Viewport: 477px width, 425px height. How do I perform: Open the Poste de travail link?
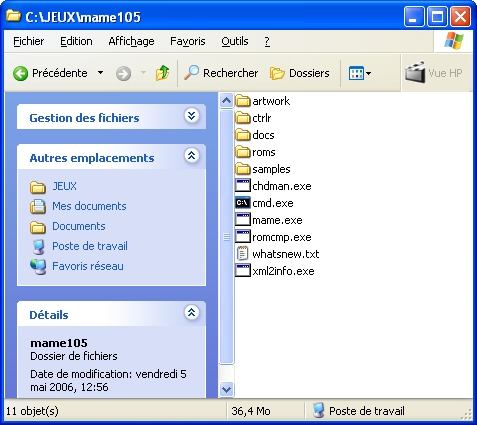[90, 246]
